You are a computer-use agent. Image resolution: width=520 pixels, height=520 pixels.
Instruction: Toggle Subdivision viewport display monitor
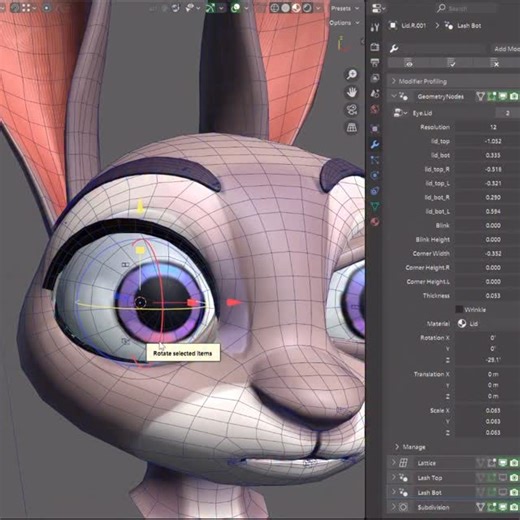pos(503,507)
